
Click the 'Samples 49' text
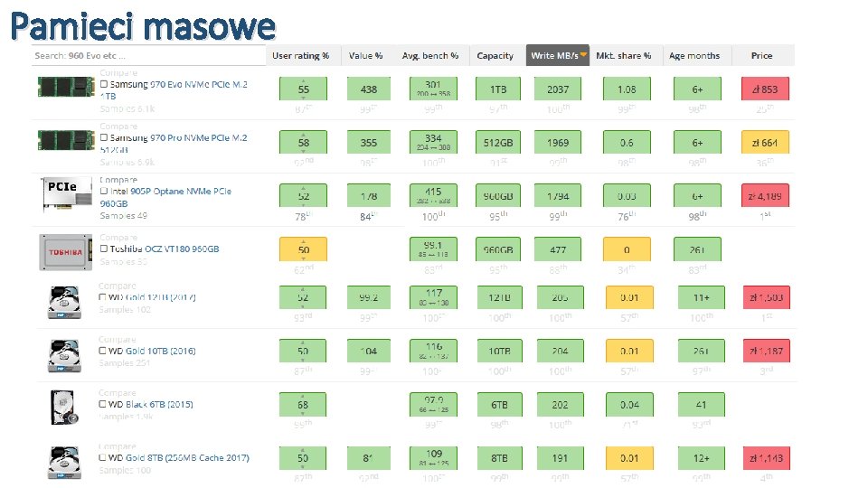tap(124, 216)
